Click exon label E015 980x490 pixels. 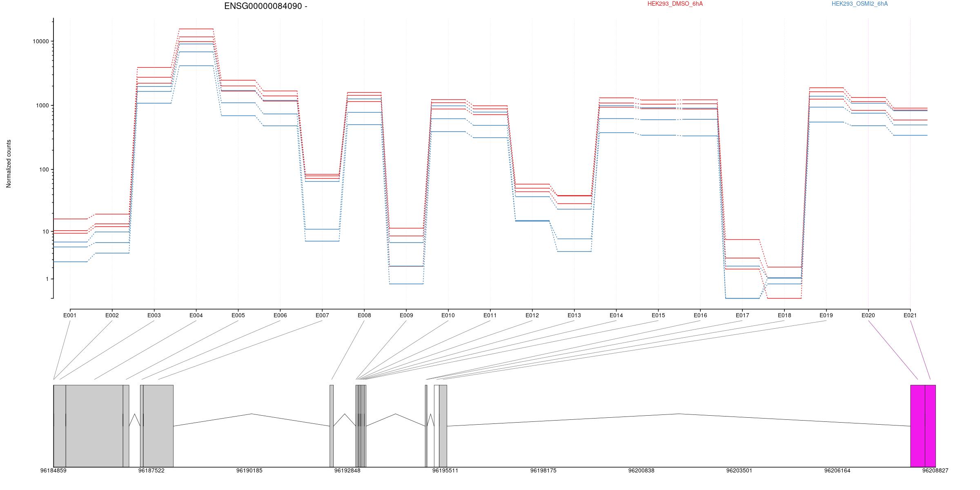(658, 315)
